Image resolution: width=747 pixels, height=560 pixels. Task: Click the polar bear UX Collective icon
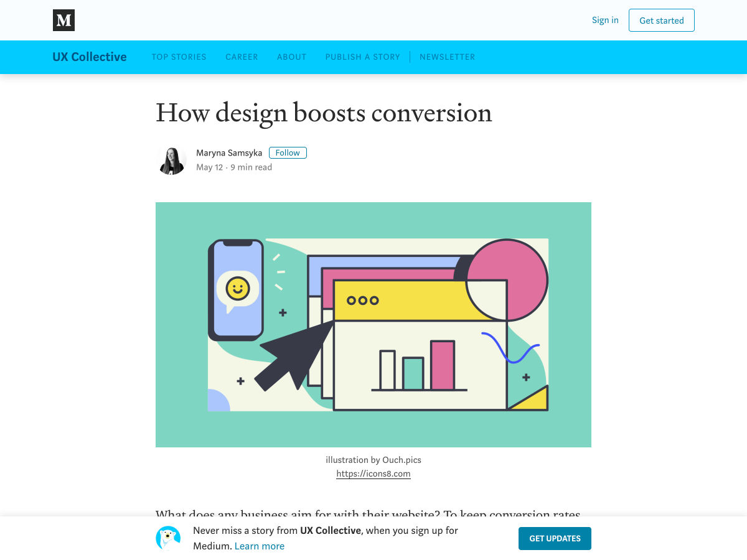click(x=168, y=538)
